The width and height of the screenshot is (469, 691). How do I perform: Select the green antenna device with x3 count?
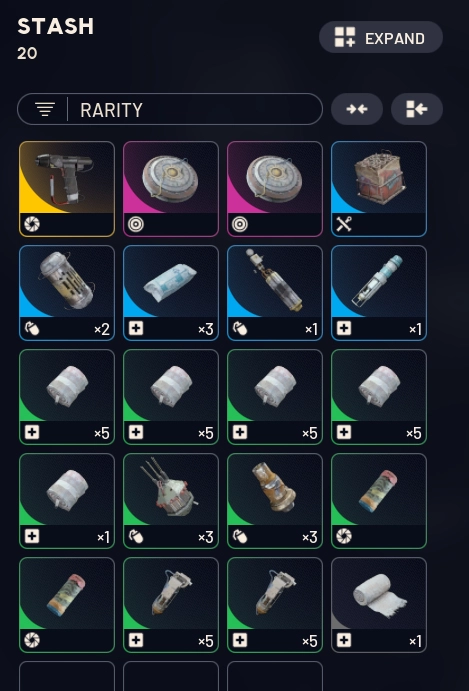(x=171, y=501)
